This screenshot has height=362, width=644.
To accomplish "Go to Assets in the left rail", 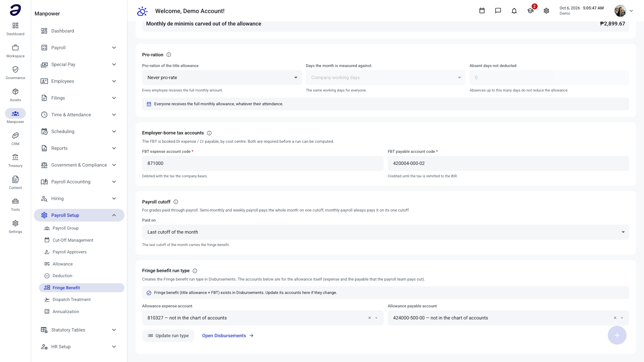I will (15, 95).
